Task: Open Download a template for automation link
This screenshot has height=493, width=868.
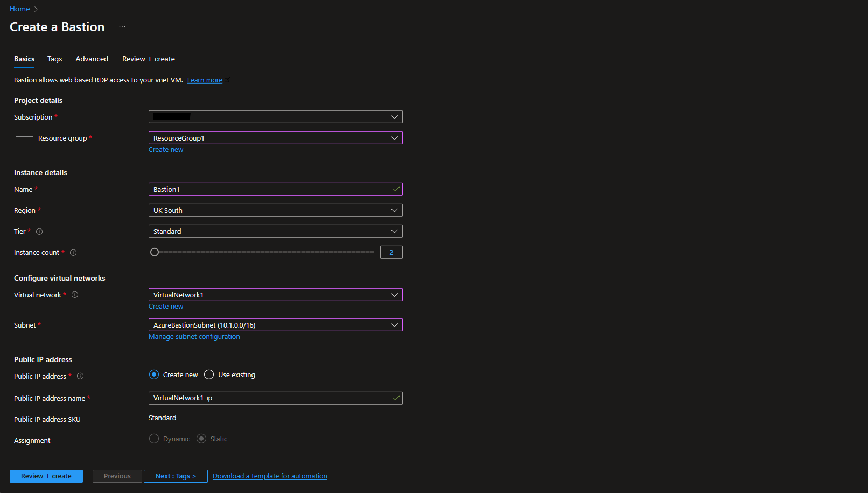Action: pyautogui.click(x=270, y=476)
